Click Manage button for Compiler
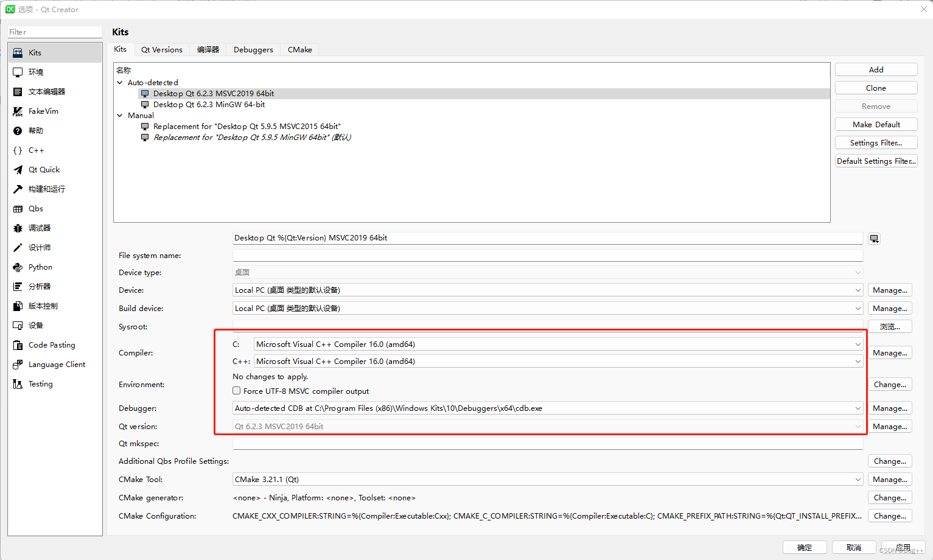The height and width of the screenshot is (560, 933). click(x=890, y=352)
